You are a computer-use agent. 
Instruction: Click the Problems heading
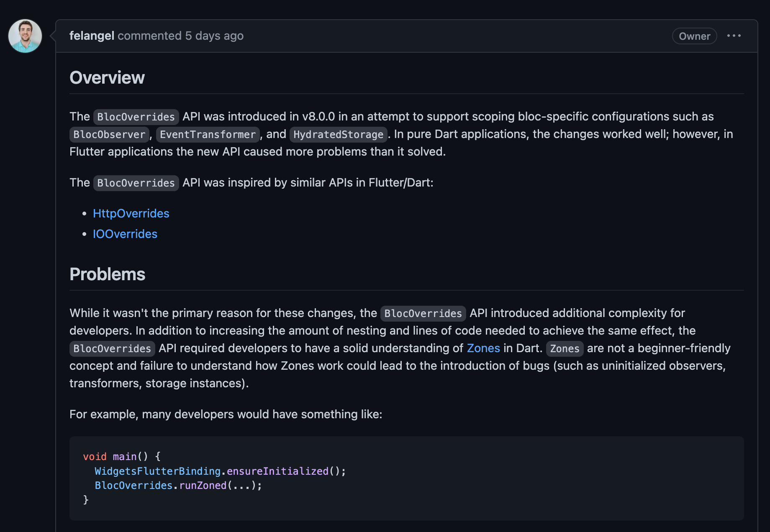coord(108,274)
